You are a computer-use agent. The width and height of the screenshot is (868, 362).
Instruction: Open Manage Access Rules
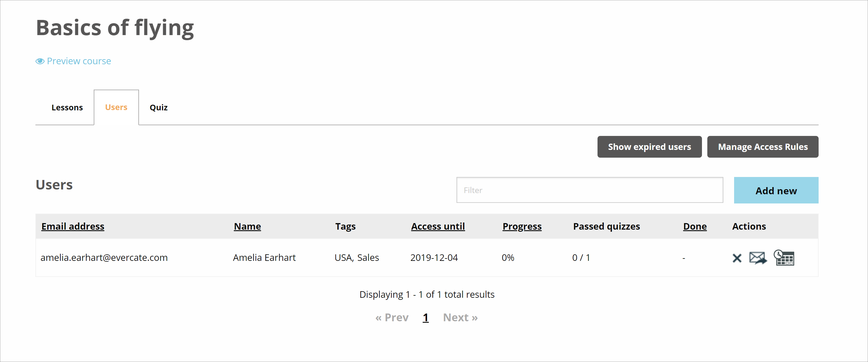[x=763, y=147]
